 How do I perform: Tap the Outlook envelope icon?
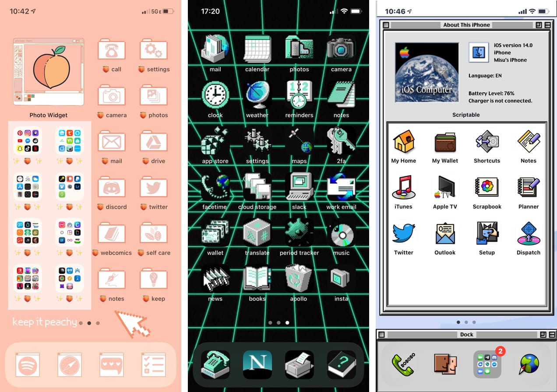[445, 233]
